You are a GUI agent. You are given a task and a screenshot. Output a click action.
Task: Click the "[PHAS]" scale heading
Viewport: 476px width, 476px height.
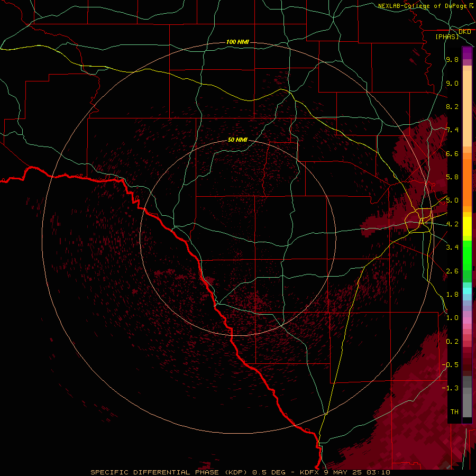(447, 37)
